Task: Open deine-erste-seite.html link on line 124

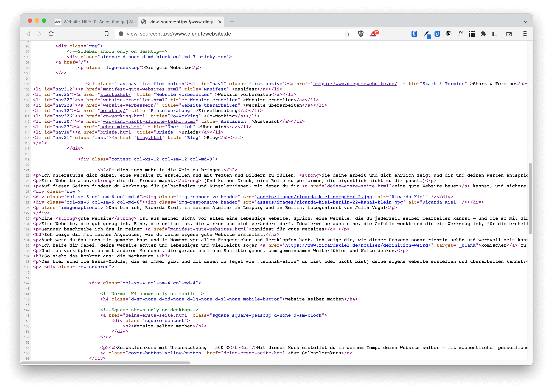Action: tap(358, 186)
